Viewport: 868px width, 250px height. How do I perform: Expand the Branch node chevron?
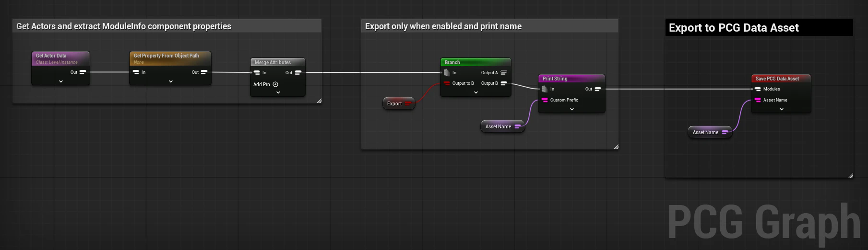pyautogui.click(x=476, y=92)
